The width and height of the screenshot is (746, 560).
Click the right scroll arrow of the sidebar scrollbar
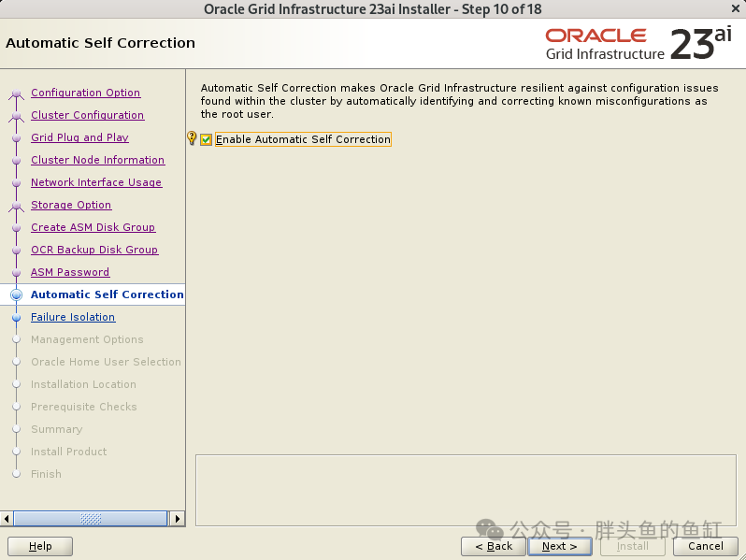click(177, 518)
